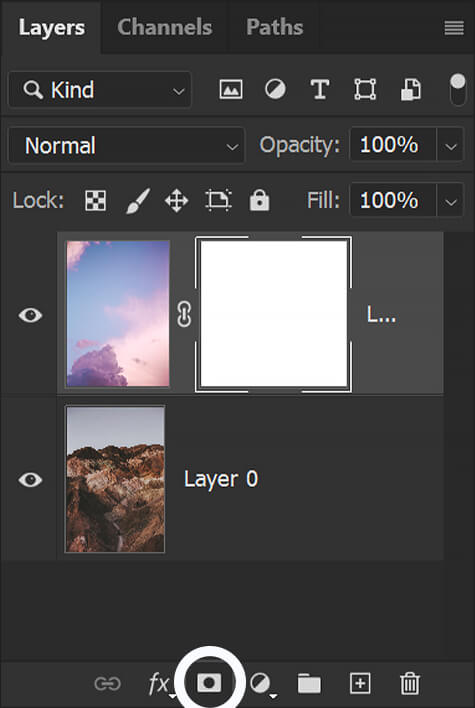Open the layer style fx menu

pyautogui.click(x=161, y=683)
